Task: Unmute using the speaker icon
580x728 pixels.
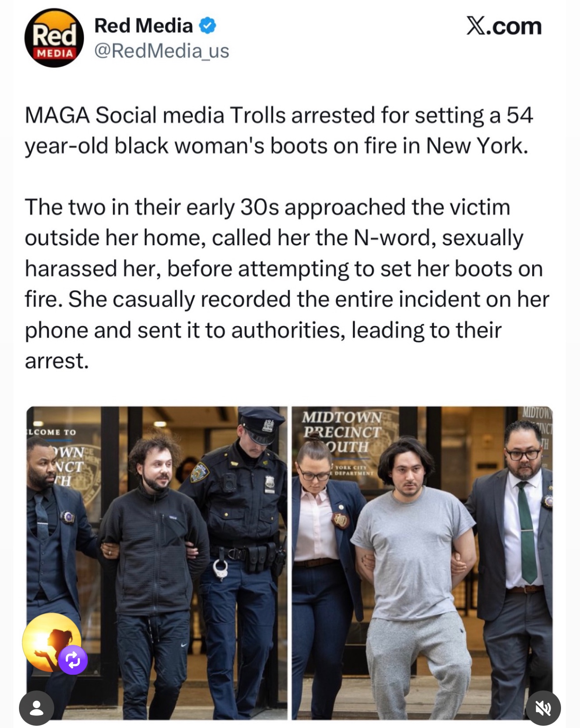Action: (x=543, y=709)
